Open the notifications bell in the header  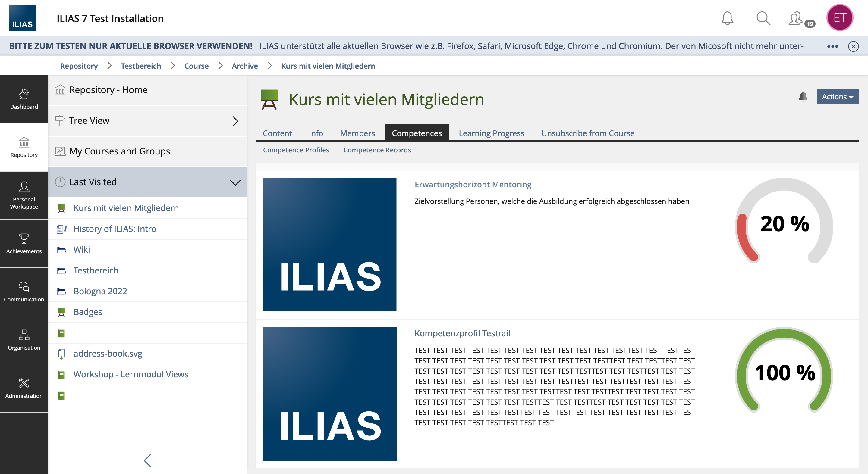[727, 18]
